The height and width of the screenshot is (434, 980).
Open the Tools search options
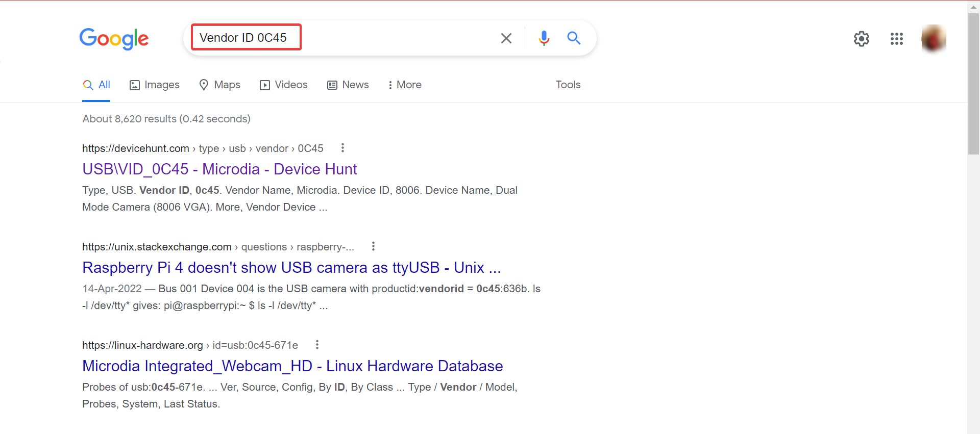568,85
